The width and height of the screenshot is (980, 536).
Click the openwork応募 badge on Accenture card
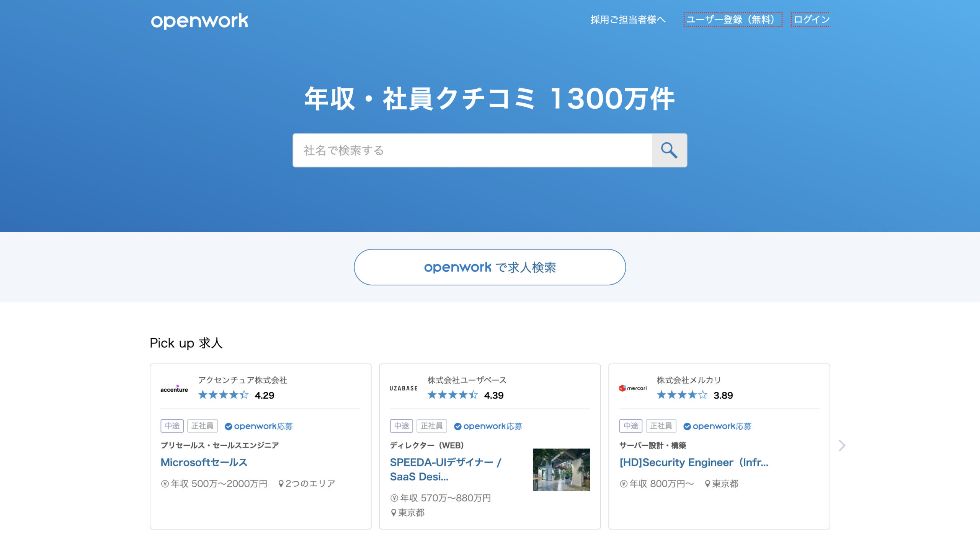(258, 426)
